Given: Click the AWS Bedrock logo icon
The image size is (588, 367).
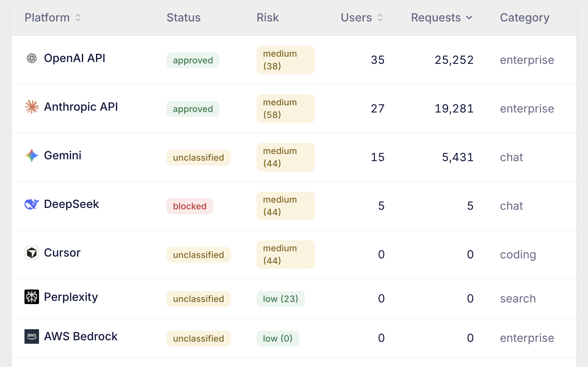Looking at the screenshot, I should [32, 336].
